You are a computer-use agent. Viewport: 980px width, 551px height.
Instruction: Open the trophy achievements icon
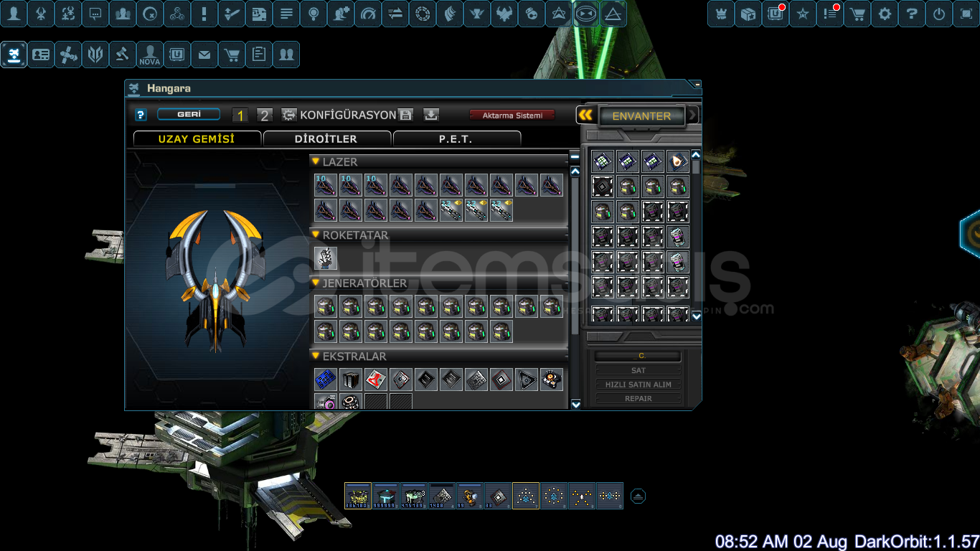click(x=477, y=14)
